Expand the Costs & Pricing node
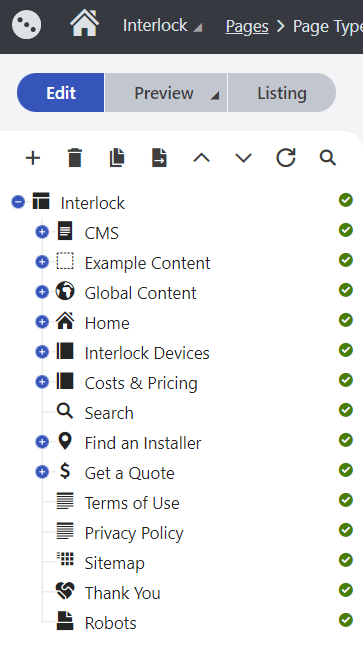Image resolution: width=363 pixels, height=648 pixels. (x=42, y=382)
